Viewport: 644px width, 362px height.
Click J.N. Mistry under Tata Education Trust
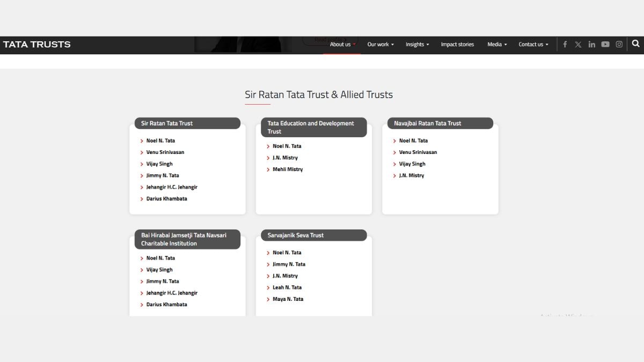point(285,158)
